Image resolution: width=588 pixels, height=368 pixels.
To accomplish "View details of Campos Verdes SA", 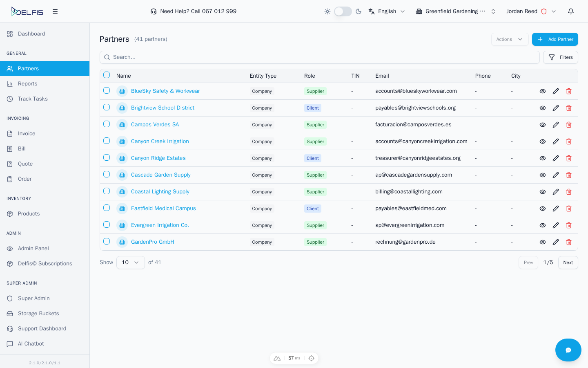I will [543, 125].
